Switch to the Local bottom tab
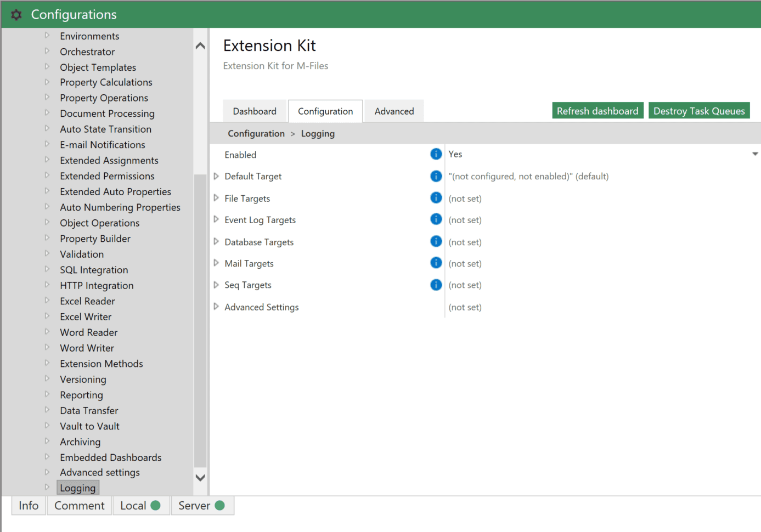 tap(141, 506)
